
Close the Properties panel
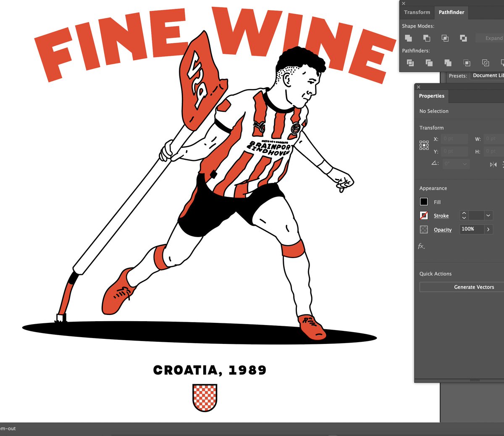coord(418,87)
